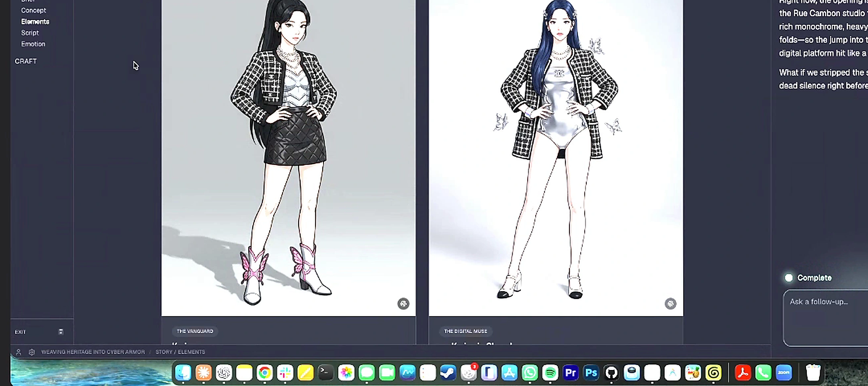Click palette icon on Vanguard image

(x=403, y=304)
